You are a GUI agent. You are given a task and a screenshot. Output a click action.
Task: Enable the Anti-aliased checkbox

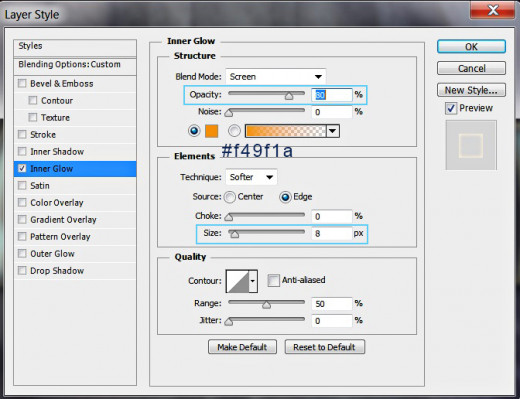(x=273, y=280)
